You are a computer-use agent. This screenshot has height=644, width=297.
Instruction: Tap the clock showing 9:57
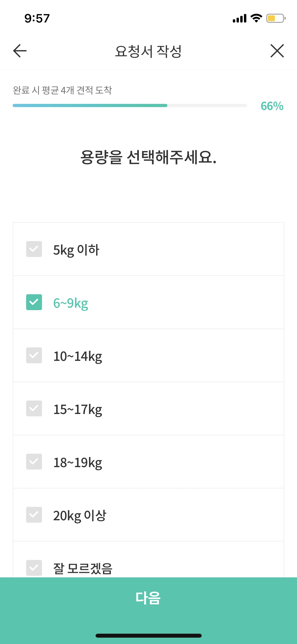36,18
